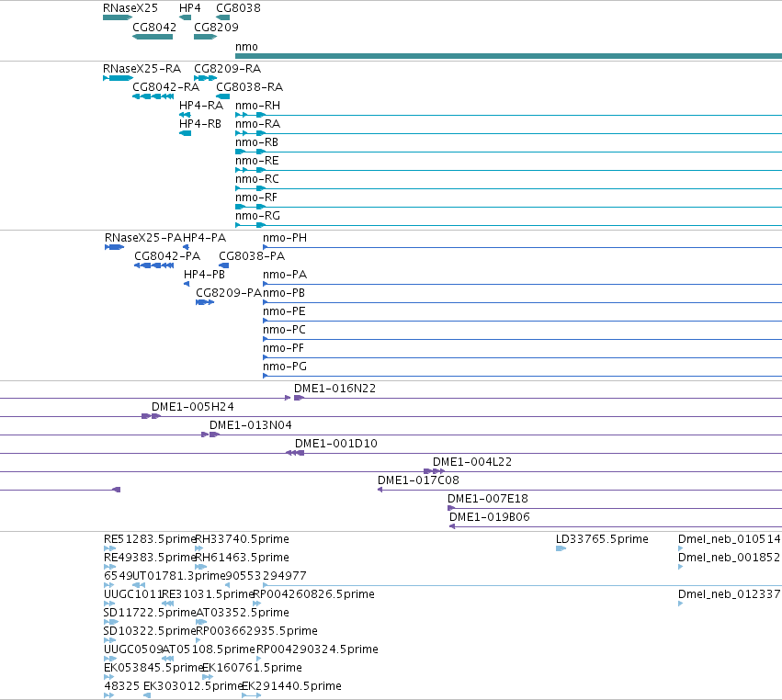
Task: Click the HP4-RB transcript label
Action: (200, 124)
